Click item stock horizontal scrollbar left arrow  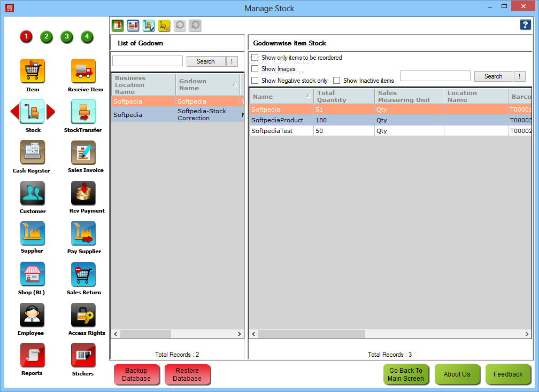pos(253,334)
